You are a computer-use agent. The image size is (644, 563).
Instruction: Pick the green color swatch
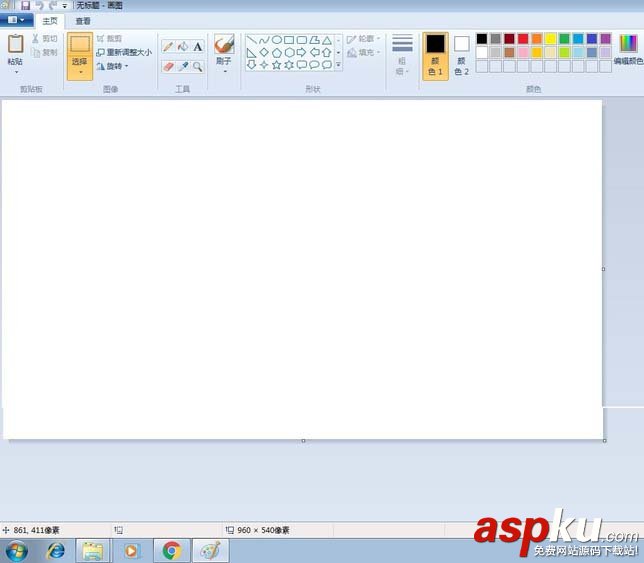pos(564,39)
